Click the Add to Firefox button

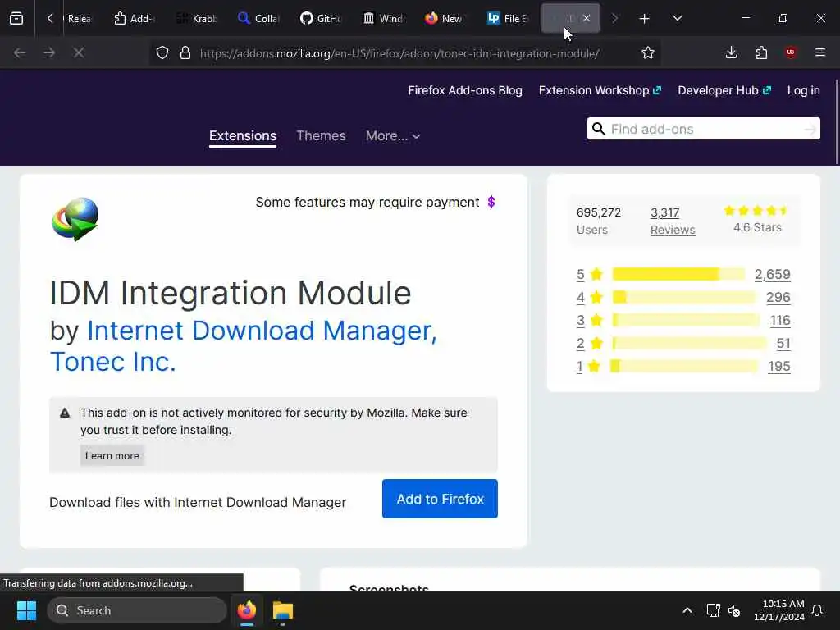pyautogui.click(x=440, y=499)
